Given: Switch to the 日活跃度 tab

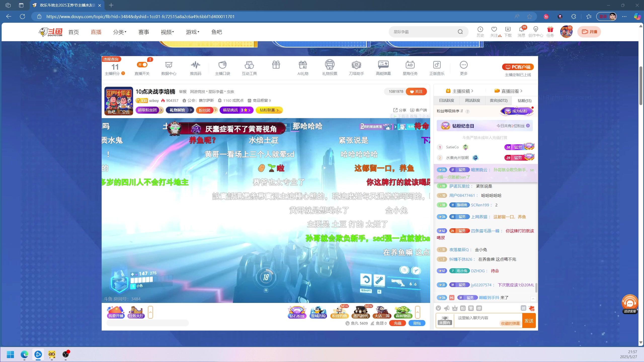Looking at the screenshot, I should [447, 101].
